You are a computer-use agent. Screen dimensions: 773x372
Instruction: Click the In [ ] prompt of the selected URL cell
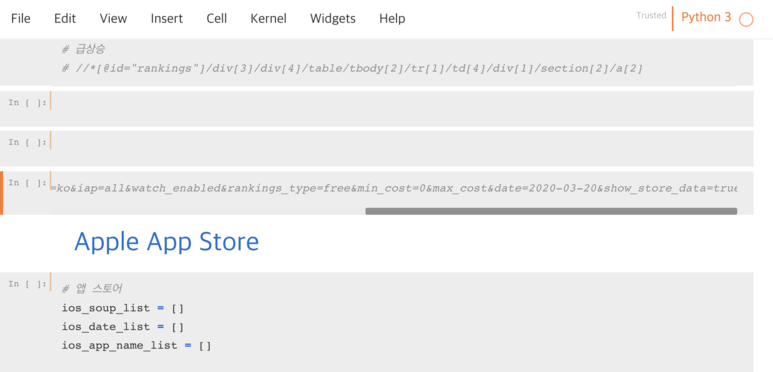(x=28, y=183)
